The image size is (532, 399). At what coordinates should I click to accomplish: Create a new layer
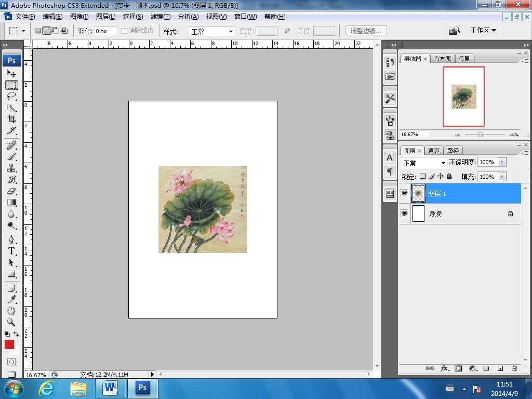500,368
